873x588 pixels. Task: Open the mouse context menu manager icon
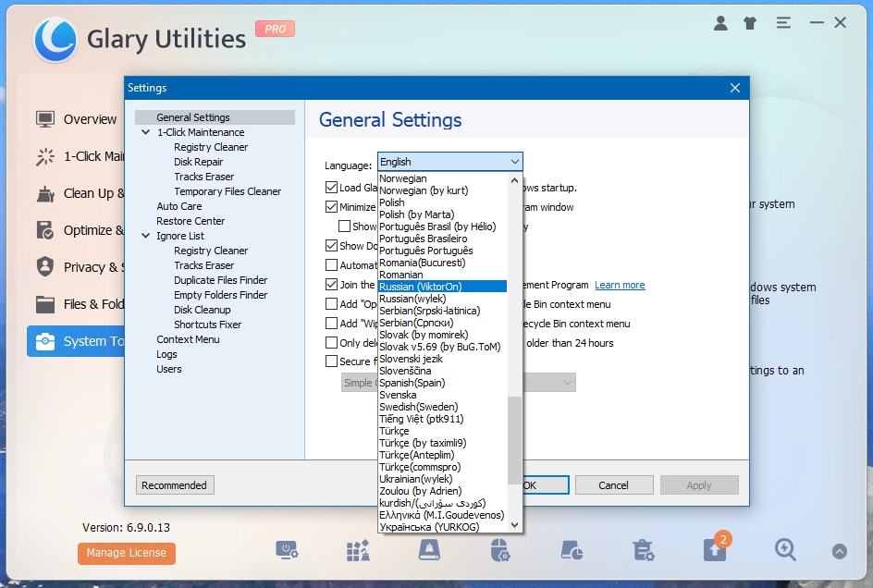[x=500, y=550]
